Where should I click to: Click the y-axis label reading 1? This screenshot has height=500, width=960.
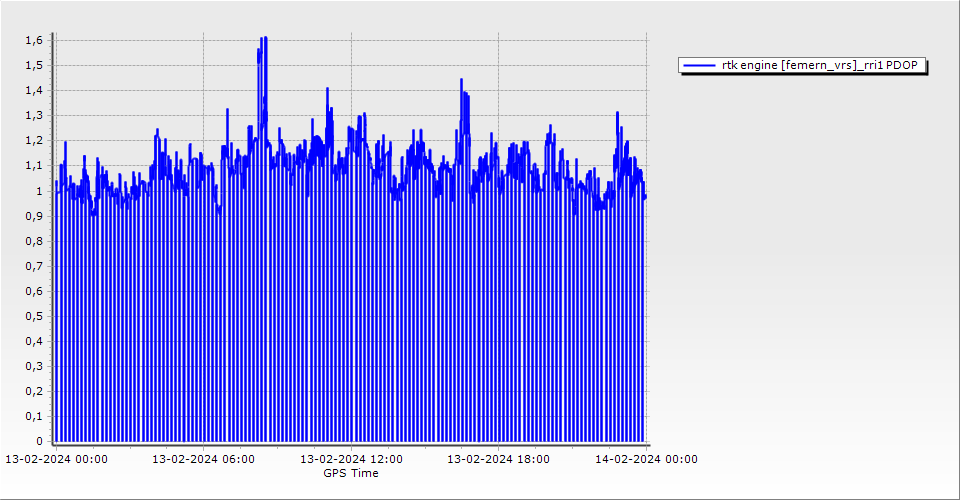click(38, 191)
